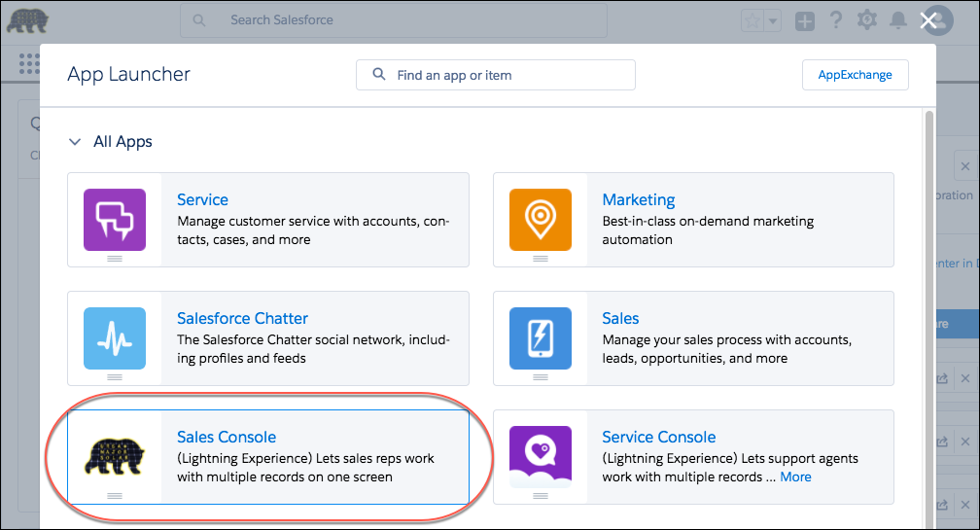The image size is (980, 530).
Task: Click the Find an app or item field
Action: (496, 75)
